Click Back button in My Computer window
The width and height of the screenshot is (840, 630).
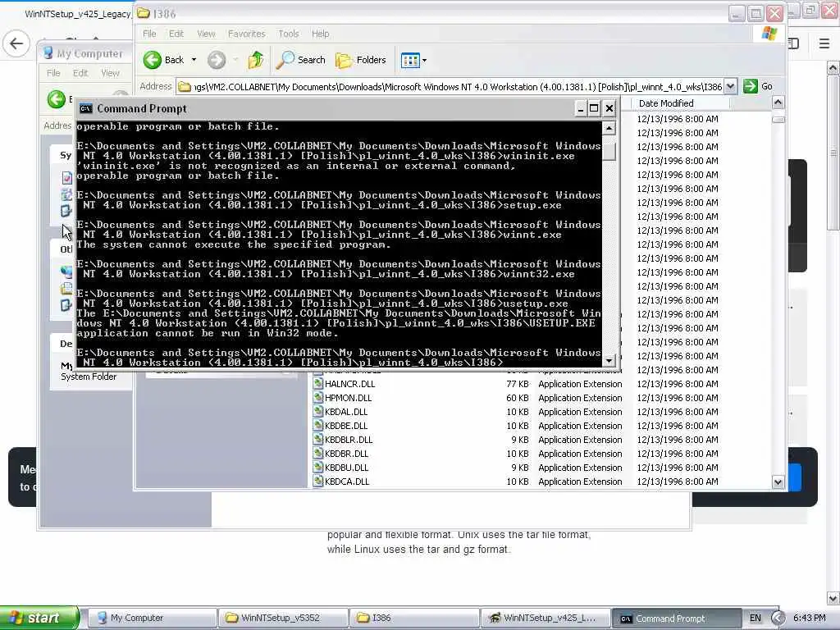(x=57, y=99)
